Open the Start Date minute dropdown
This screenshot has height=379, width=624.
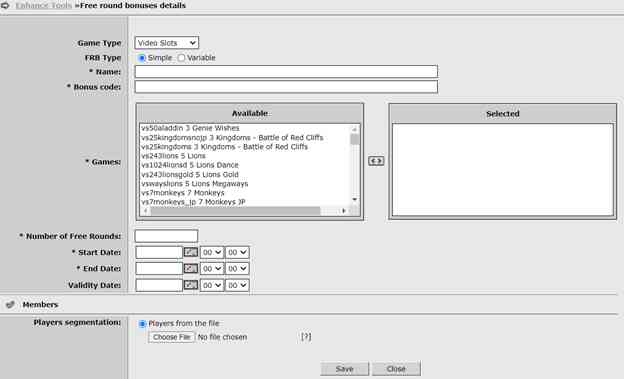tap(237, 252)
